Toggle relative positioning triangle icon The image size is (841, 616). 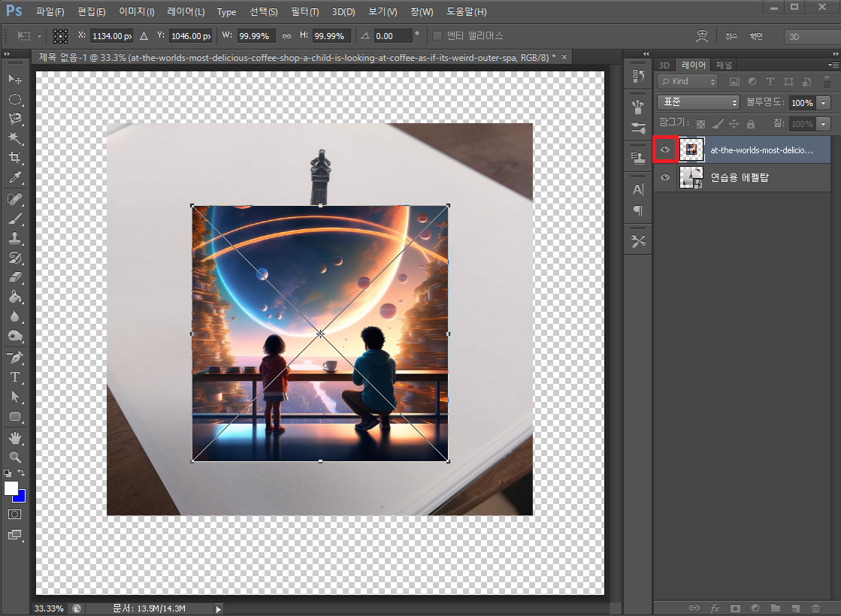point(144,36)
